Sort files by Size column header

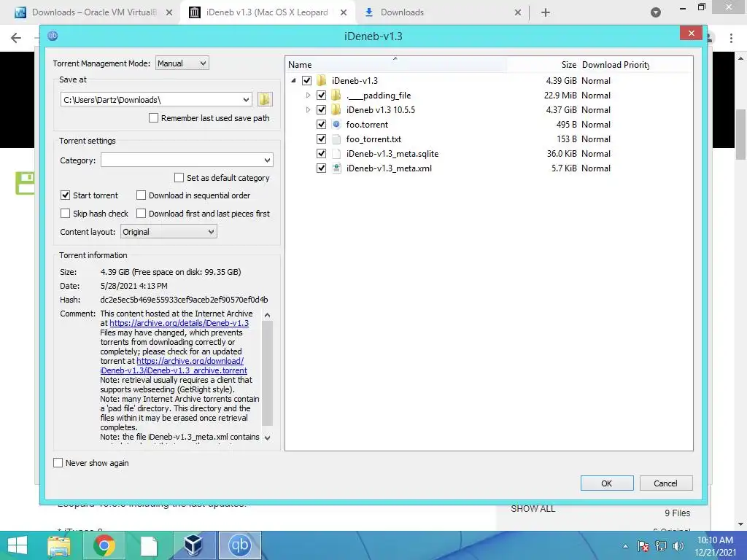click(542, 65)
